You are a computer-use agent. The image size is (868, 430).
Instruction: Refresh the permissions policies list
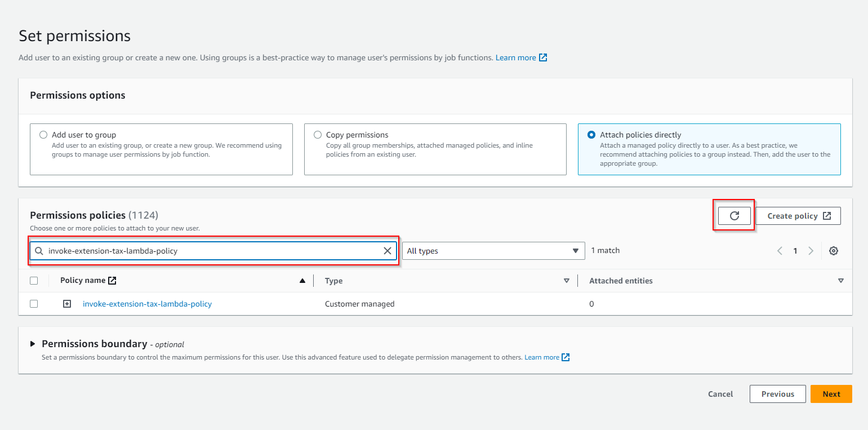click(734, 216)
